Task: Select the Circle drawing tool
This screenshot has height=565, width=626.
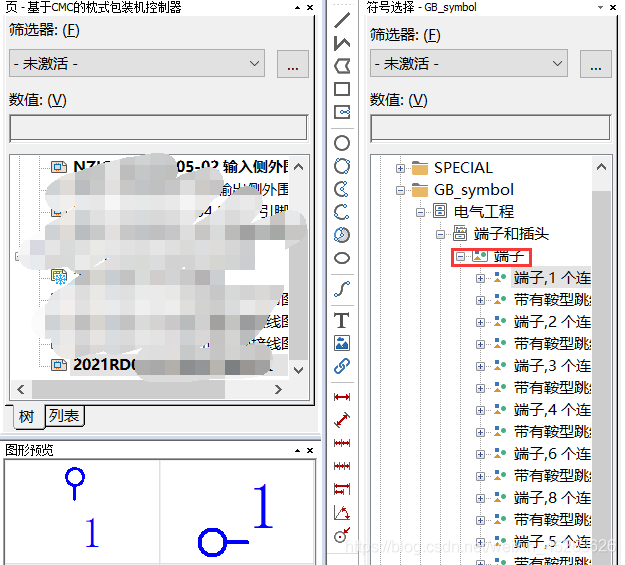Action: point(342,143)
